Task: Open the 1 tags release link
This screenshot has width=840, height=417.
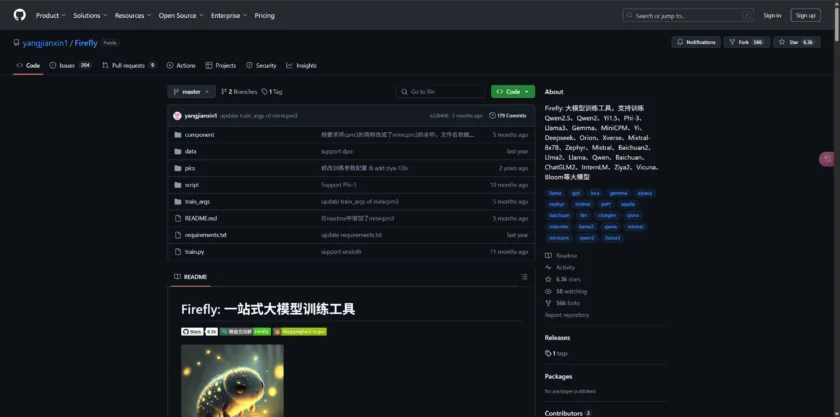Action: [x=556, y=353]
